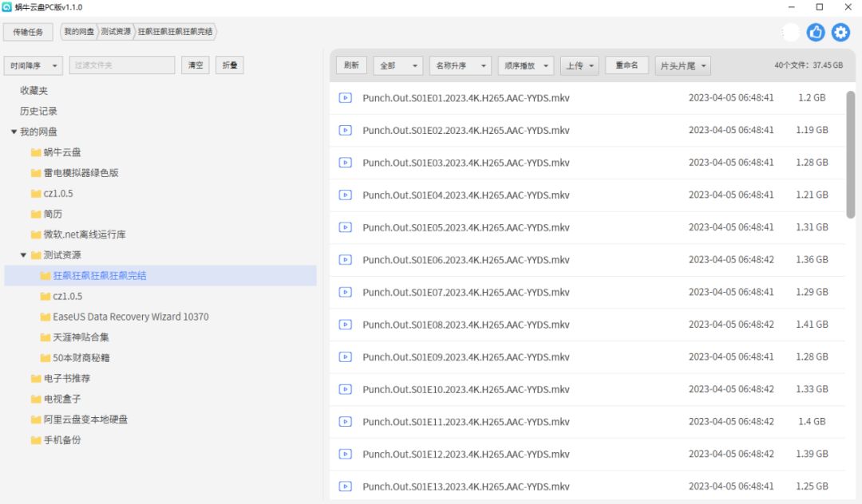Click the 传输任务 button

[x=28, y=32]
